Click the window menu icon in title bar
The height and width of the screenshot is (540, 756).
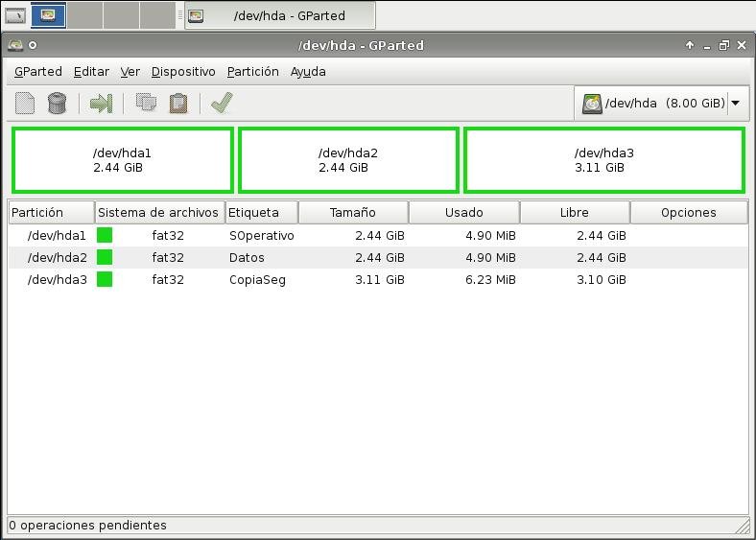[15, 45]
